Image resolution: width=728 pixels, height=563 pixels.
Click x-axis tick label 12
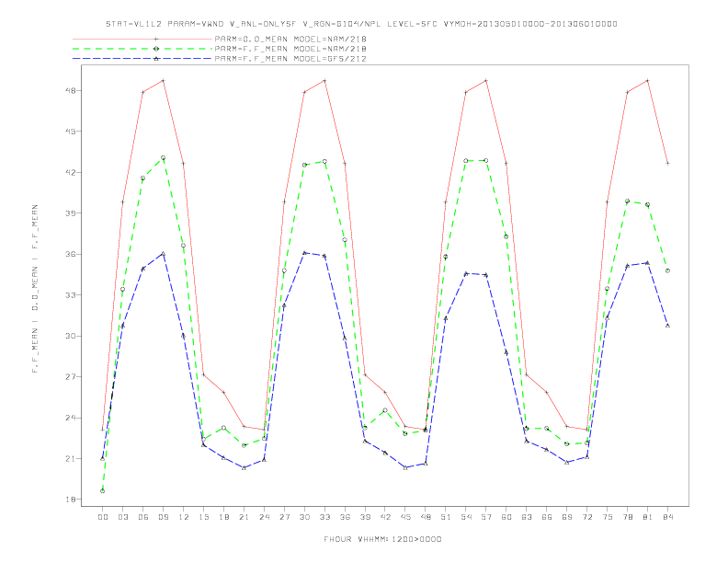[x=184, y=517]
